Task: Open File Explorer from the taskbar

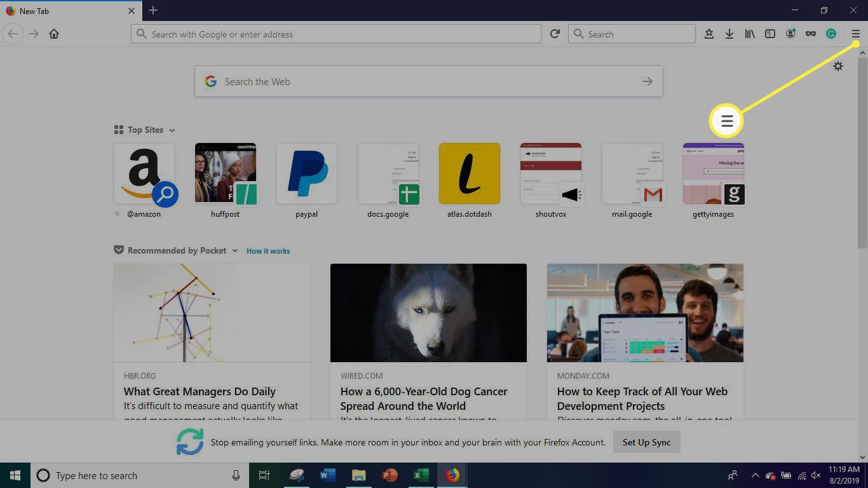Action: [359, 475]
